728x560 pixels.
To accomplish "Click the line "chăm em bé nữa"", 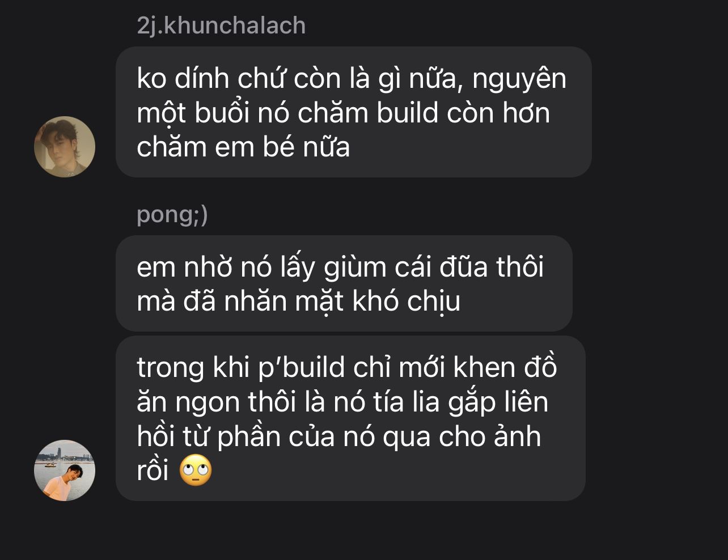I will pos(243,147).
